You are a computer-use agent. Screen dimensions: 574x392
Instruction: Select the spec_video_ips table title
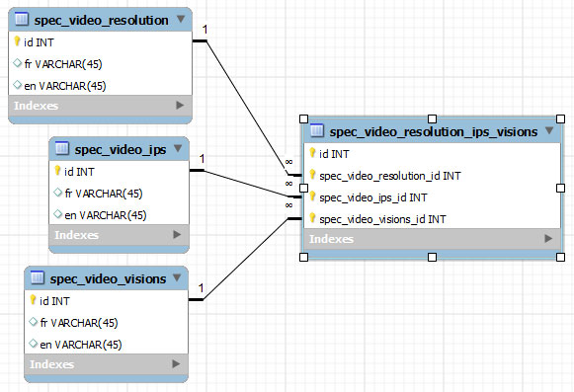pos(121,150)
